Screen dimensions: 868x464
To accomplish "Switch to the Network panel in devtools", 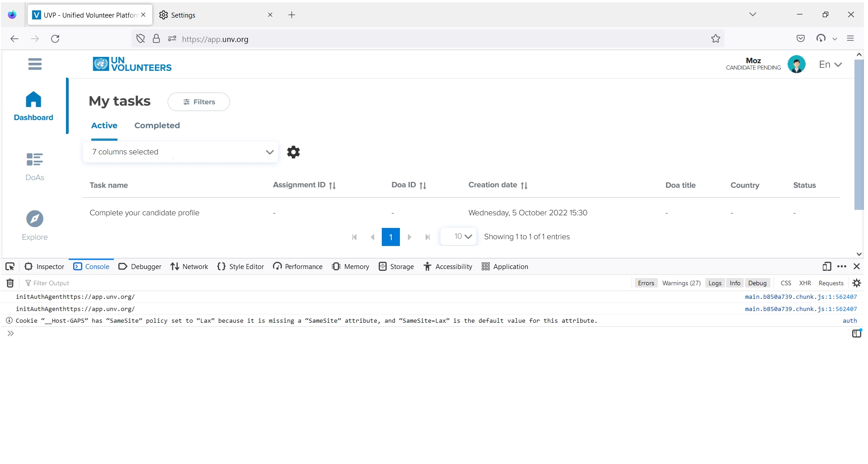I will (x=189, y=266).
